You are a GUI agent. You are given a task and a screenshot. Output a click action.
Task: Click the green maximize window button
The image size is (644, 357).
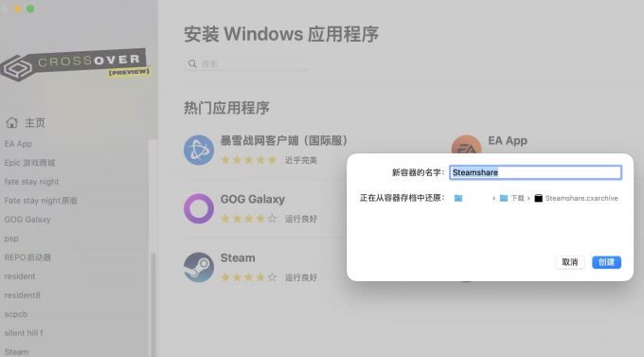30,9
